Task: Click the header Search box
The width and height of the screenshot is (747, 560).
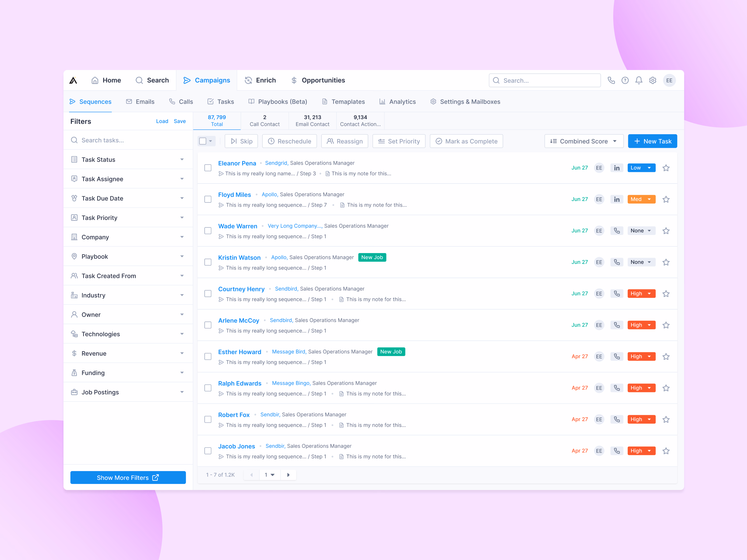Action: [x=544, y=80]
